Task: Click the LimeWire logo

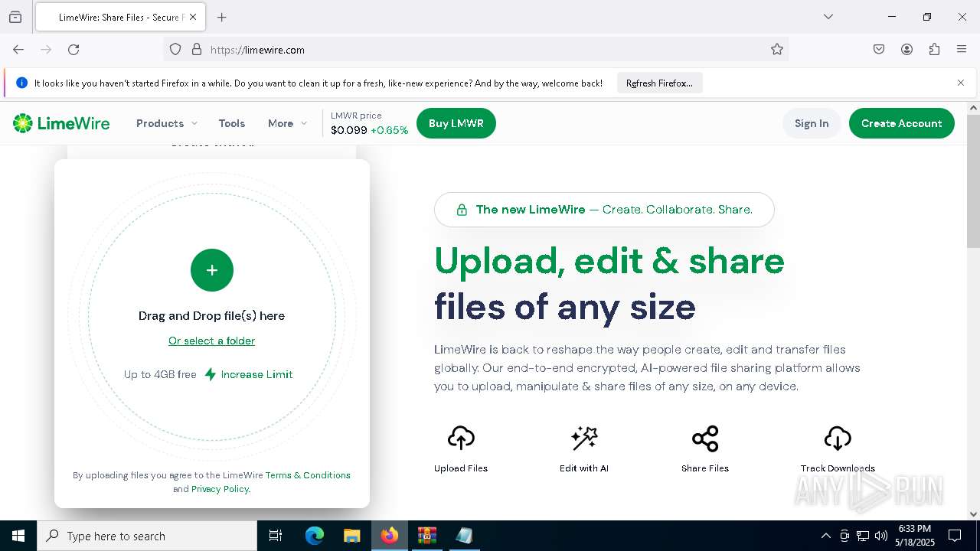Action: coord(61,123)
